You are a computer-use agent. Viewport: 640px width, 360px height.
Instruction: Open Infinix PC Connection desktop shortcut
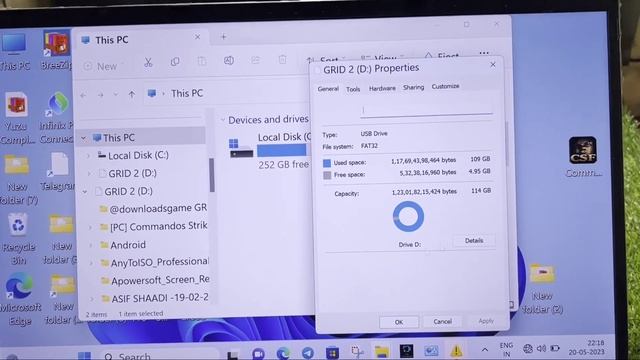[x=57, y=118]
